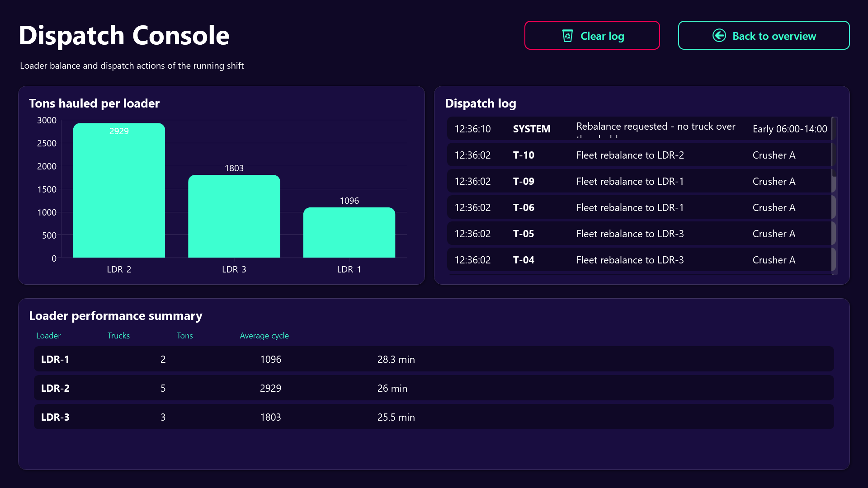Click the Early 06:00-14:00 shift text
The image size is (868, 488).
790,129
